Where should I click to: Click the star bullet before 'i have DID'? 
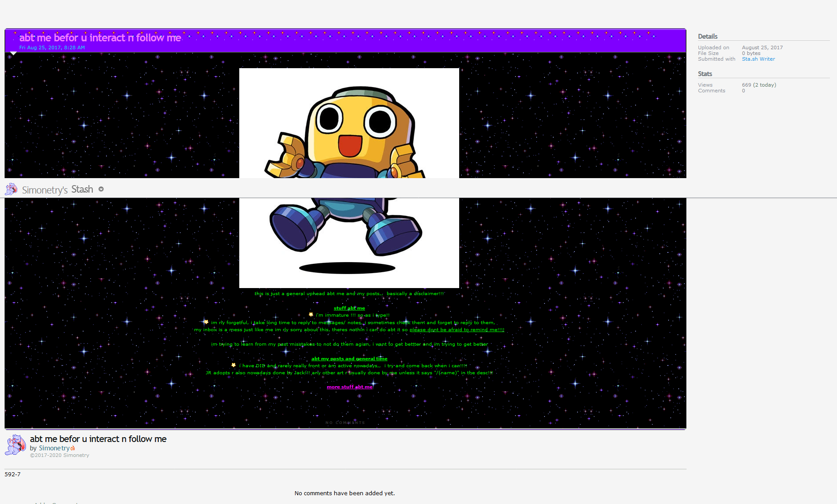coord(234,365)
